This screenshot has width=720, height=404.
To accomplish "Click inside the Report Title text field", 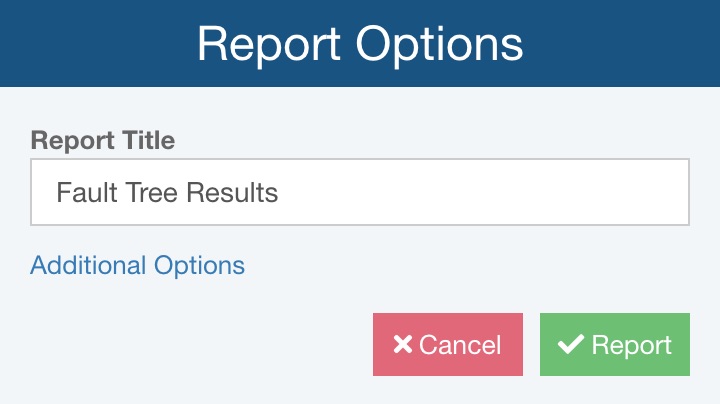I will 360,192.
